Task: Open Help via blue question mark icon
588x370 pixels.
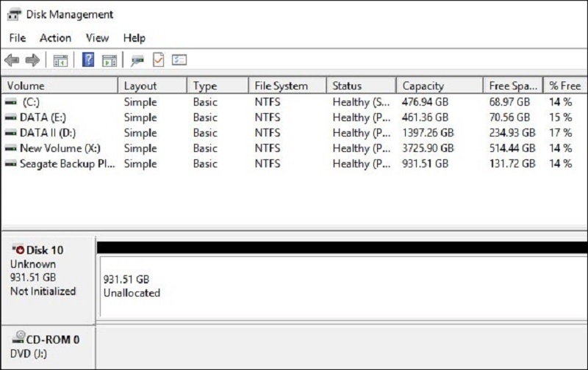Action: (x=88, y=60)
